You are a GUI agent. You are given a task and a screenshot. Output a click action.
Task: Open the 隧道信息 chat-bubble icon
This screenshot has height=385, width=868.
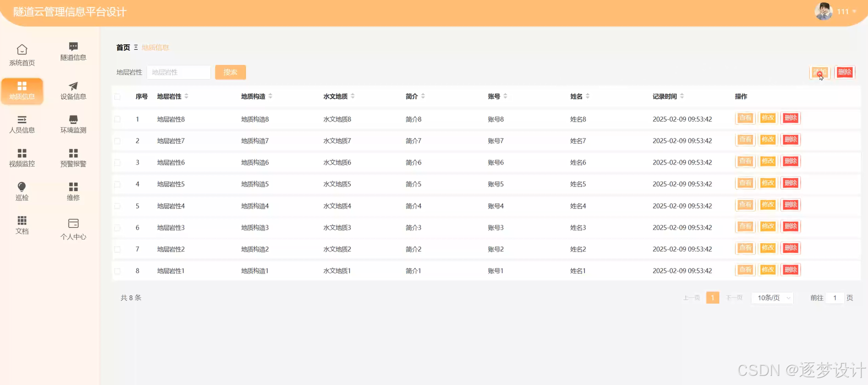pyautogui.click(x=73, y=46)
